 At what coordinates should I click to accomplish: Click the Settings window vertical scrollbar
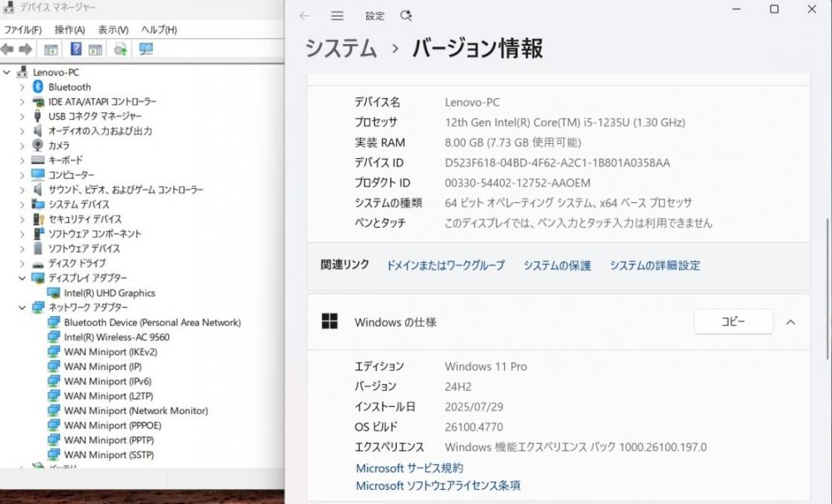828,289
